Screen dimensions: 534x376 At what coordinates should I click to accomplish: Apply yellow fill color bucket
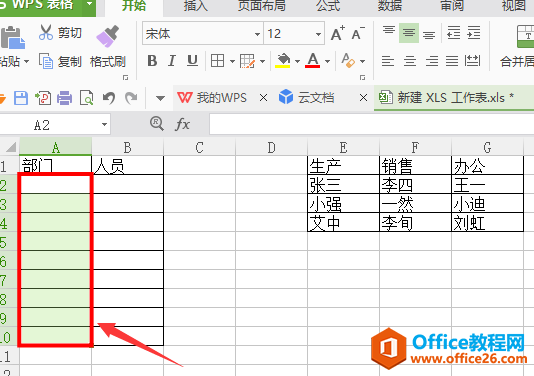pyautogui.click(x=283, y=61)
